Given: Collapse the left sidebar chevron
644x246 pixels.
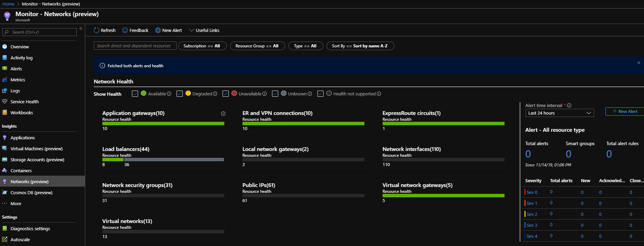Looking at the screenshot, I should pos(81,28).
